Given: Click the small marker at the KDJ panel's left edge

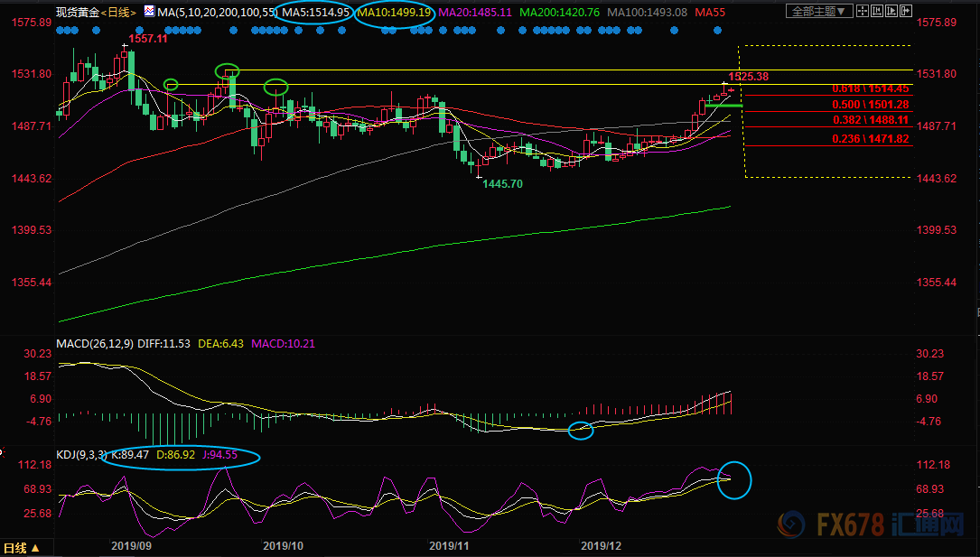Looking at the screenshot, I should tap(4, 450).
